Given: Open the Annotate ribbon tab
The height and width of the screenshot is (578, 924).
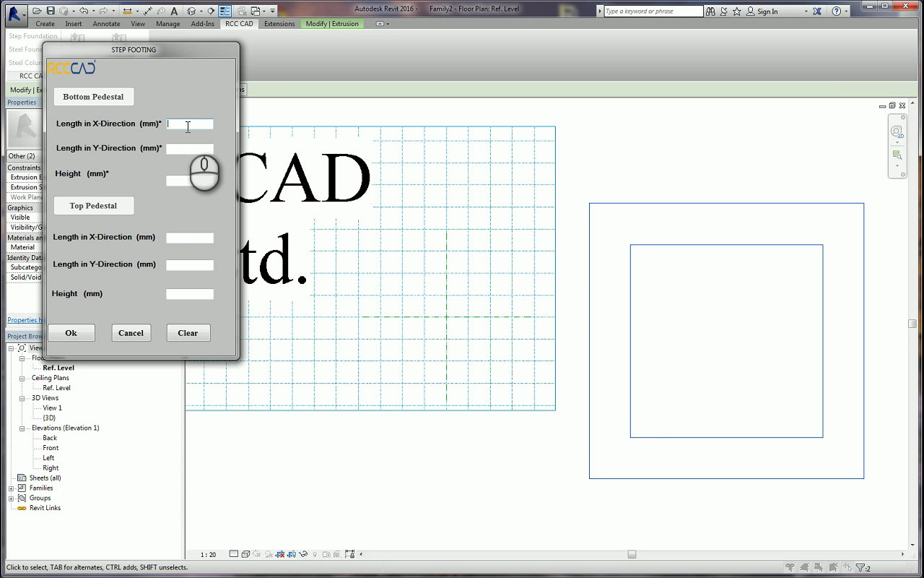Looking at the screenshot, I should (x=107, y=24).
